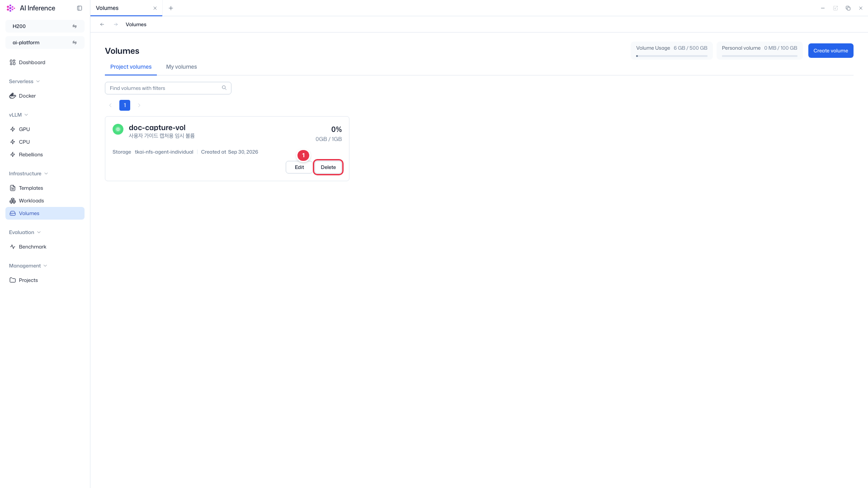Collapse the Infrastructure section
The image size is (868, 488).
(28, 174)
